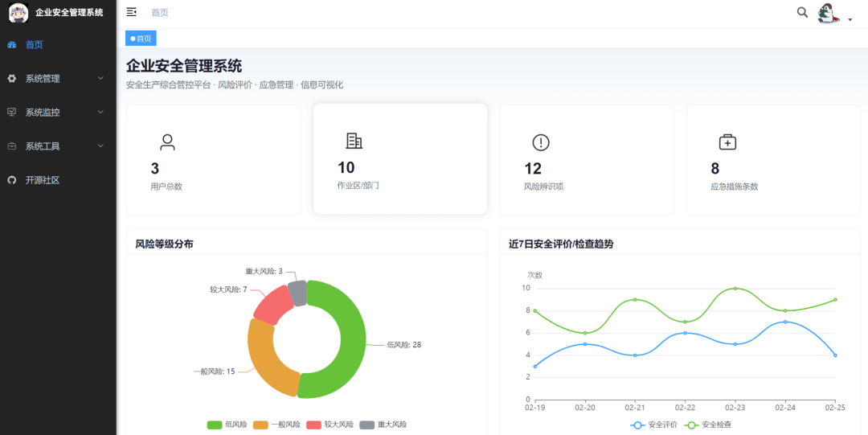The height and width of the screenshot is (435, 868).
Task: Click the 作业区/部门 card value 10
Action: click(346, 168)
